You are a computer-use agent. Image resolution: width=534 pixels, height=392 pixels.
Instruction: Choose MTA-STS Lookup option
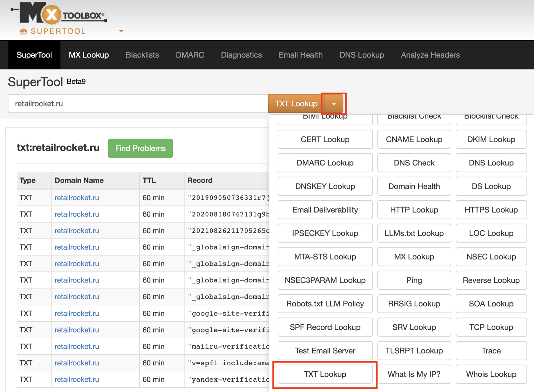pyautogui.click(x=325, y=257)
